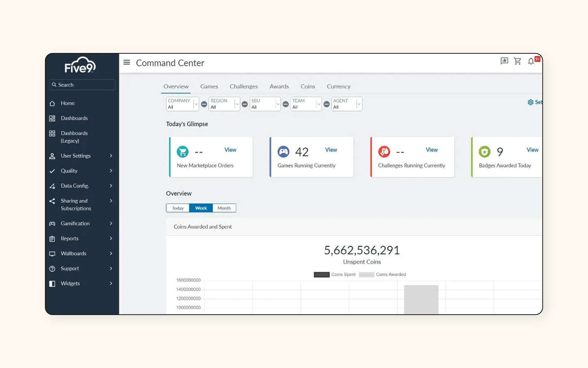This screenshot has height=368, width=588.
Task: Click the minus icon after TEAM filter
Action: (326, 104)
